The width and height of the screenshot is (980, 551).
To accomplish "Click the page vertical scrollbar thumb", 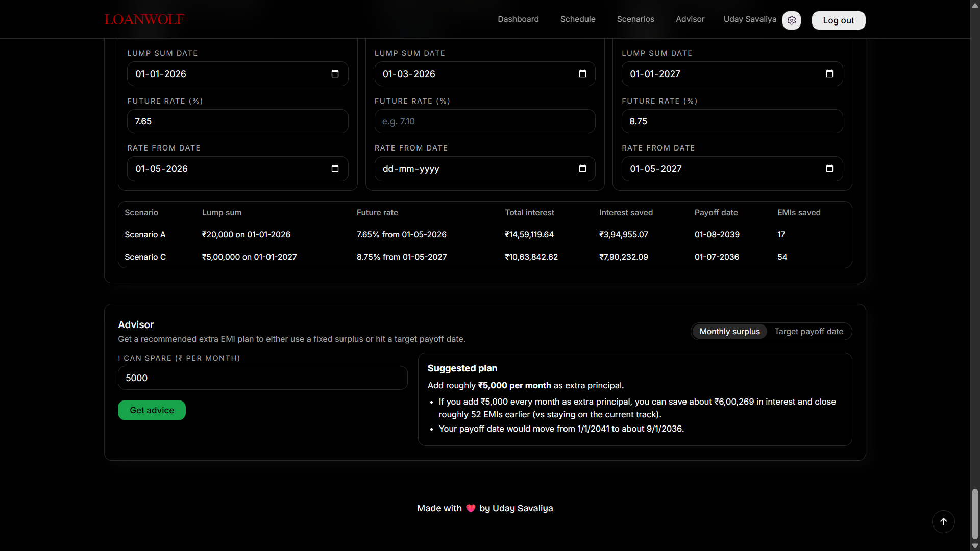I will 975,513.
